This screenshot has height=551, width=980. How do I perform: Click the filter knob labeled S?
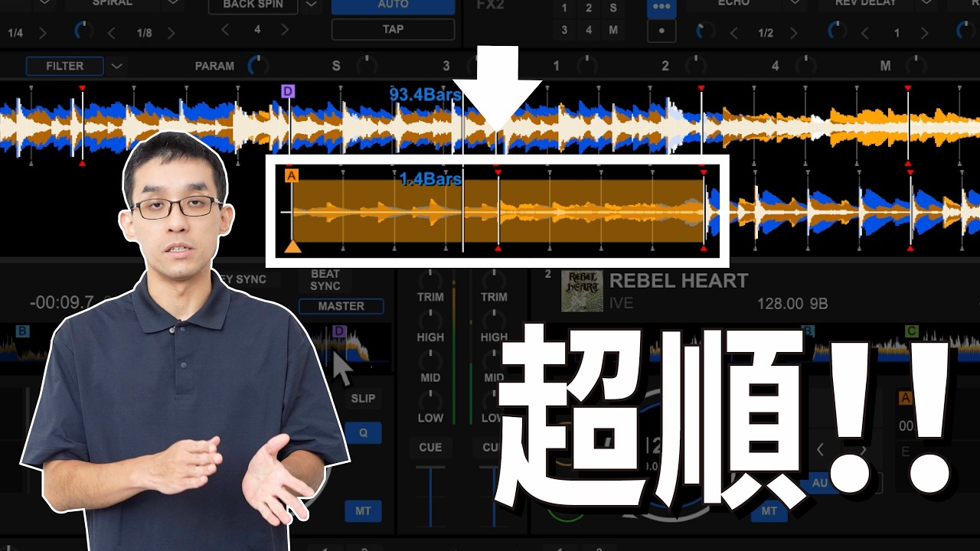(366, 65)
